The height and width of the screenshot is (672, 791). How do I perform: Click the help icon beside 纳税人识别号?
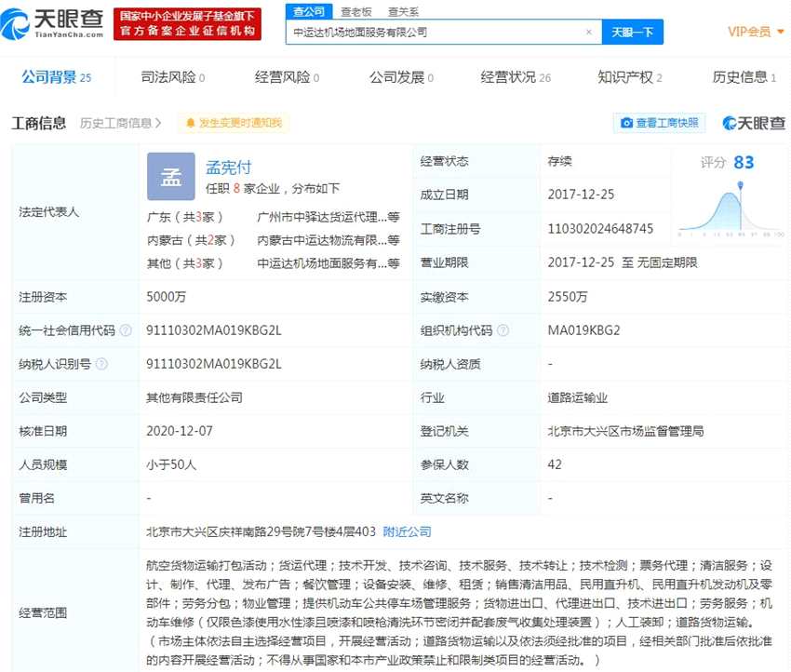tap(101, 364)
